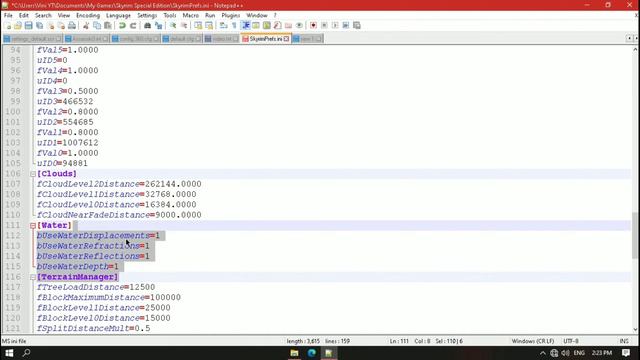Switch to the last tab after SkyrimPrefs.ini
Screen dimensions: 640x360
(307, 39)
